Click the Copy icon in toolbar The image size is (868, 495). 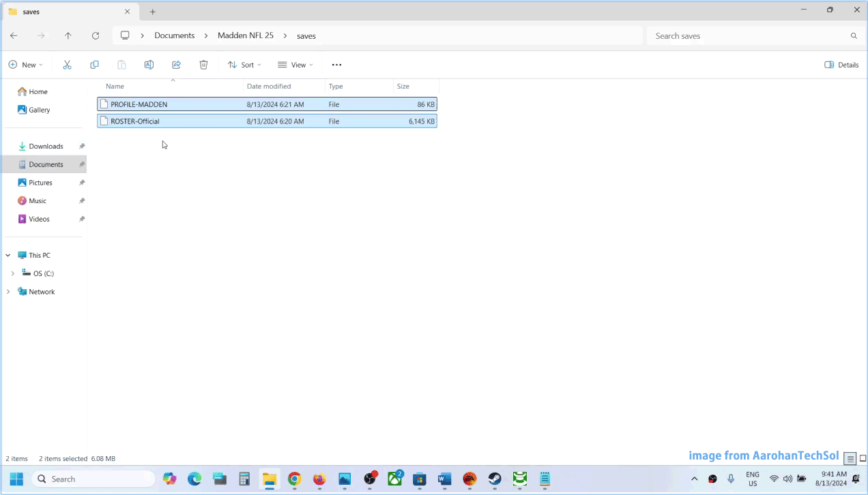[x=94, y=65]
